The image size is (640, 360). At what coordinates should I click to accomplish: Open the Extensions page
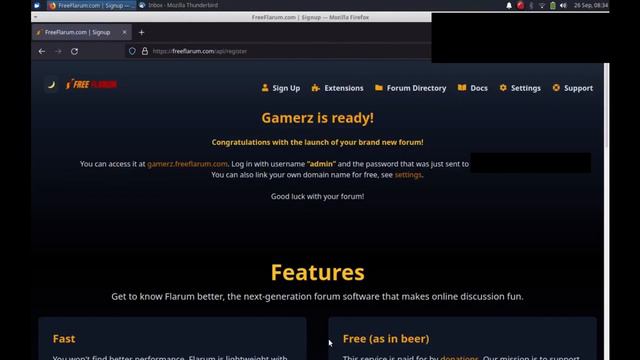pyautogui.click(x=337, y=88)
